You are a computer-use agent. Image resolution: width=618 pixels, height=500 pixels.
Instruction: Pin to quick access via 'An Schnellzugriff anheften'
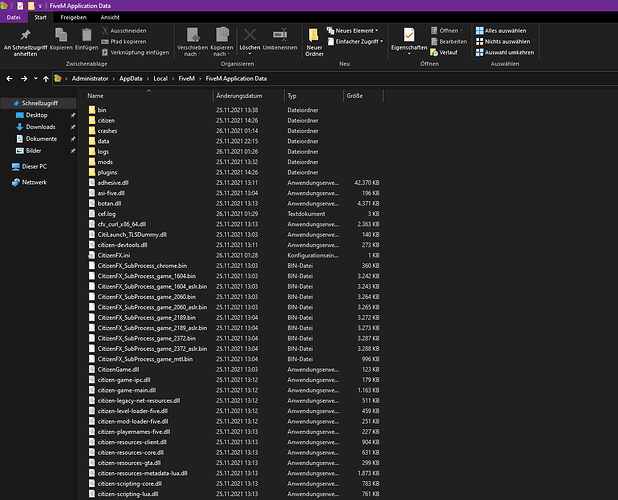tap(25, 42)
